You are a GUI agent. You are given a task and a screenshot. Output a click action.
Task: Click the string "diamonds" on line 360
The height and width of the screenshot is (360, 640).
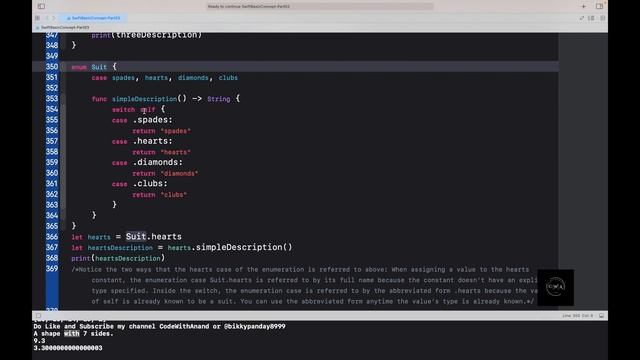tap(180, 173)
